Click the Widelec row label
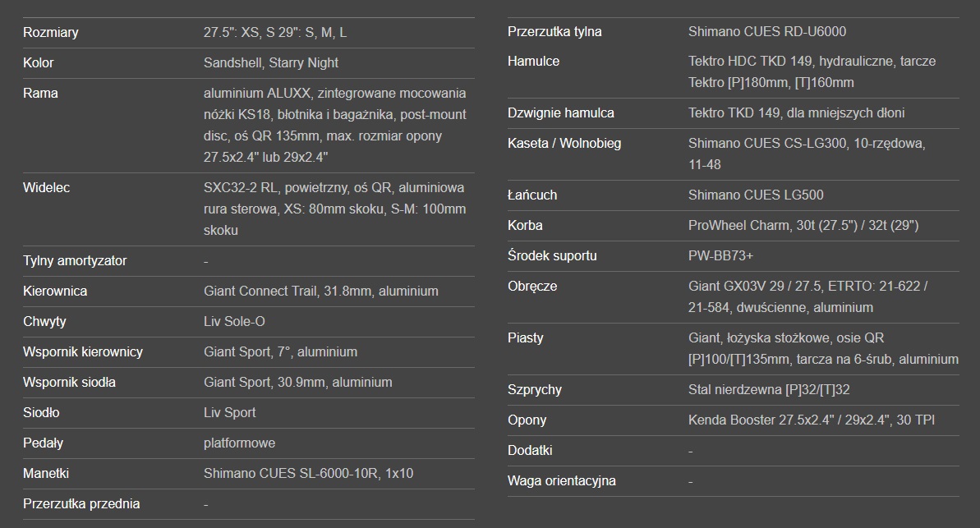Viewport: 980px width, 528px height. click(47, 188)
